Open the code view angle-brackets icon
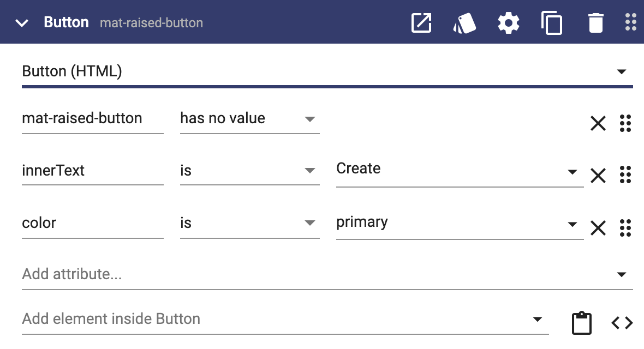644x349 pixels. 622,323
